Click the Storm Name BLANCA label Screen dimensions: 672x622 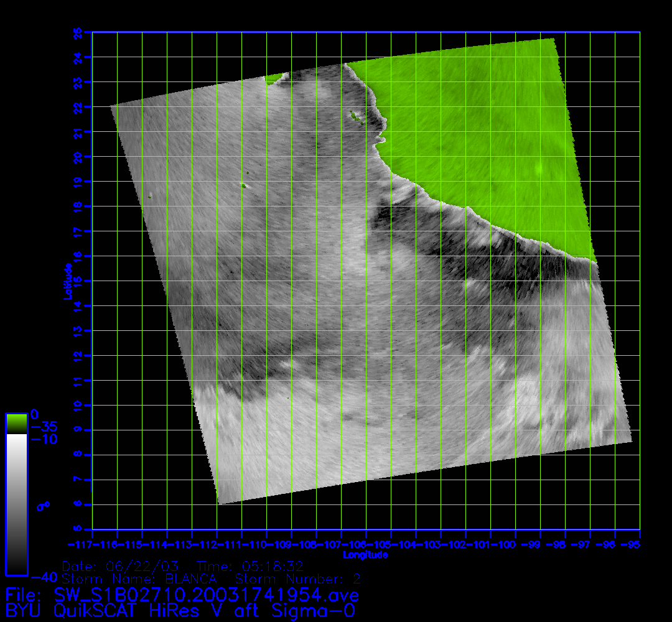pyautogui.click(x=139, y=579)
